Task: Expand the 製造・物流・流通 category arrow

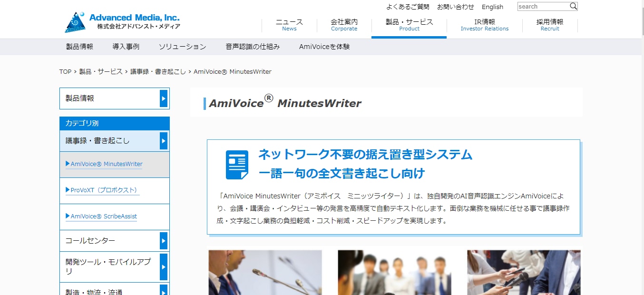Action: point(164,290)
